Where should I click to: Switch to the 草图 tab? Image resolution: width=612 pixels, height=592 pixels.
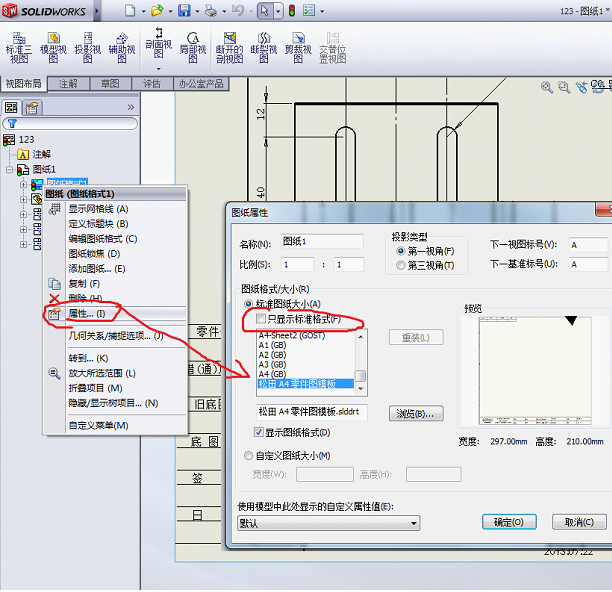pos(110,84)
